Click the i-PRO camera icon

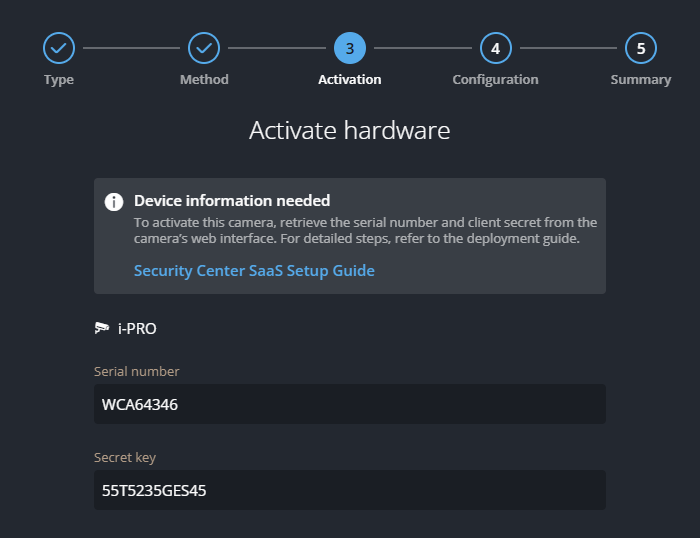pyautogui.click(x=102, y=328)
